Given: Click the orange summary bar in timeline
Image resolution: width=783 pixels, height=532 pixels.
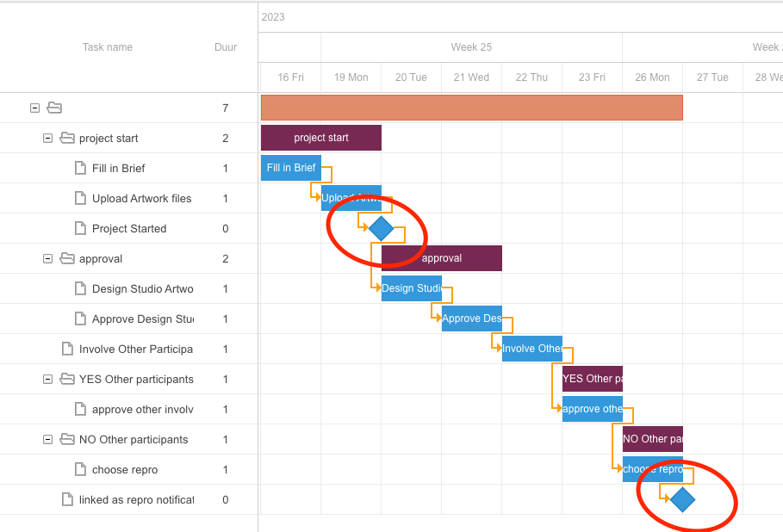Looking at the screenshot, I should pos(471,108).
